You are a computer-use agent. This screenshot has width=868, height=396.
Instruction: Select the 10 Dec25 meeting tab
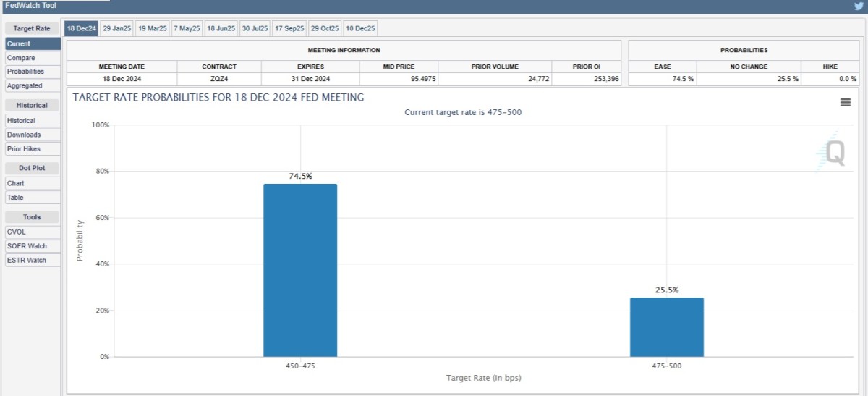360,28
